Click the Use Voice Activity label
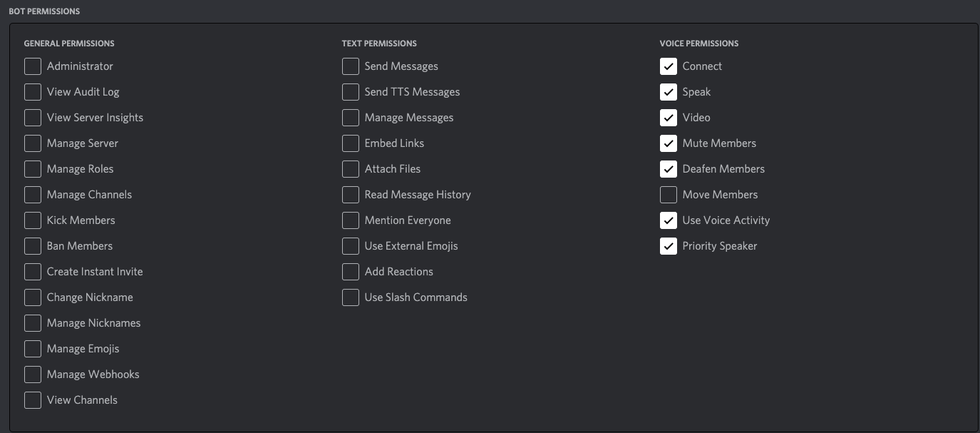This screenshot has height=433, width=980. point(726,220)
